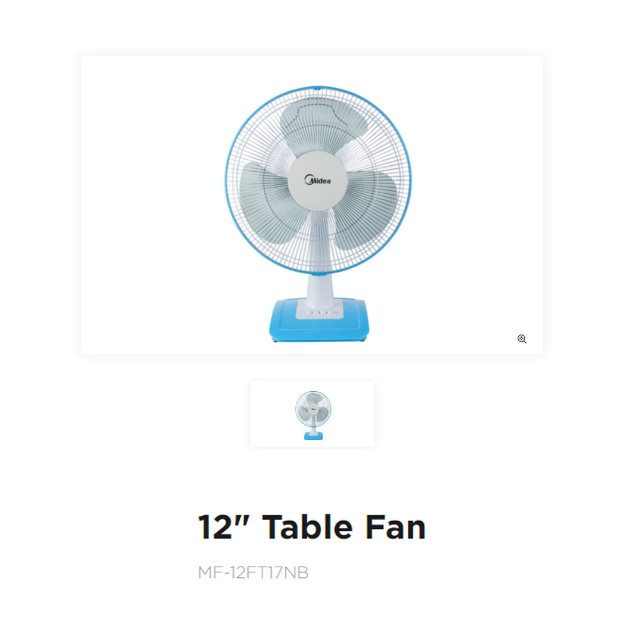This screenshot has height=644, width=644.
Task: Select the model number MF-12FT17NB text
Action: pyautogui.click(x=253, y=572)
